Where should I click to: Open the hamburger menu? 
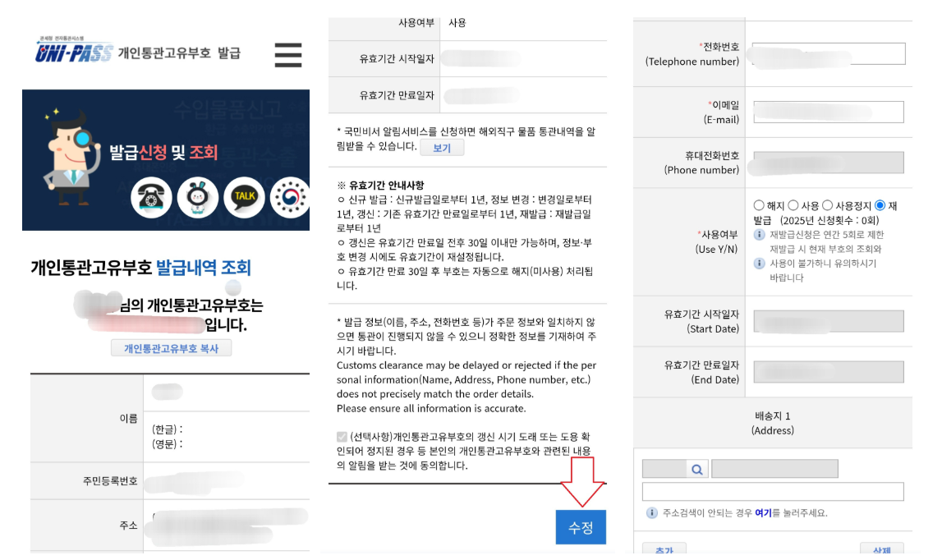(x=287, y=55)
